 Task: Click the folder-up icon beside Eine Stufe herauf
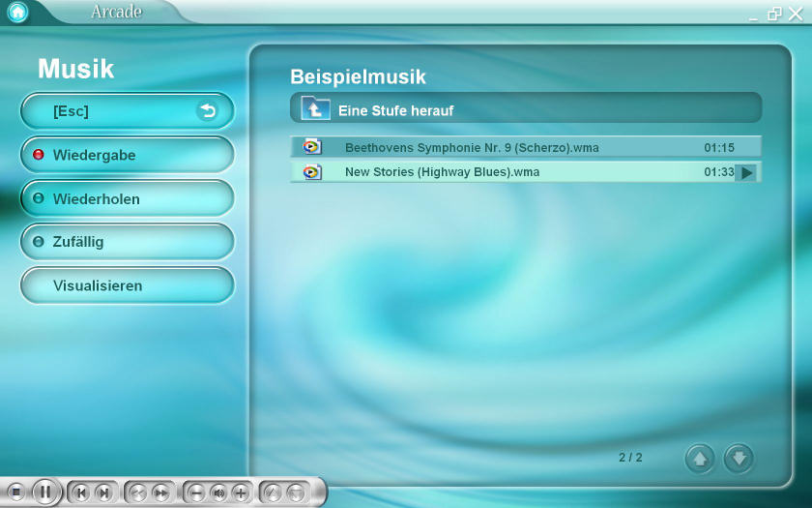[x=315, y=108]
